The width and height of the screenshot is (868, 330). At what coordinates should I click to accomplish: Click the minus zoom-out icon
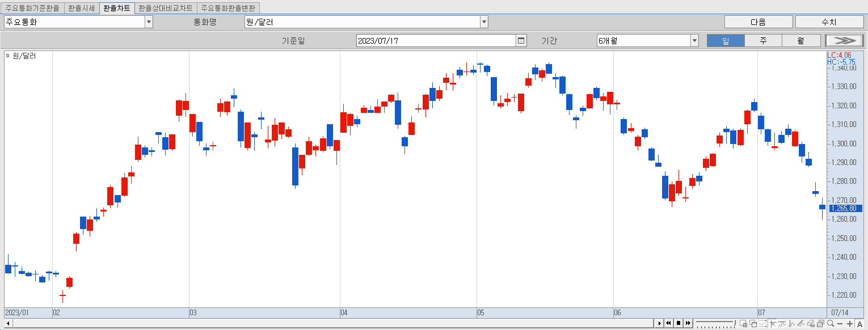(x=840, y=324)
